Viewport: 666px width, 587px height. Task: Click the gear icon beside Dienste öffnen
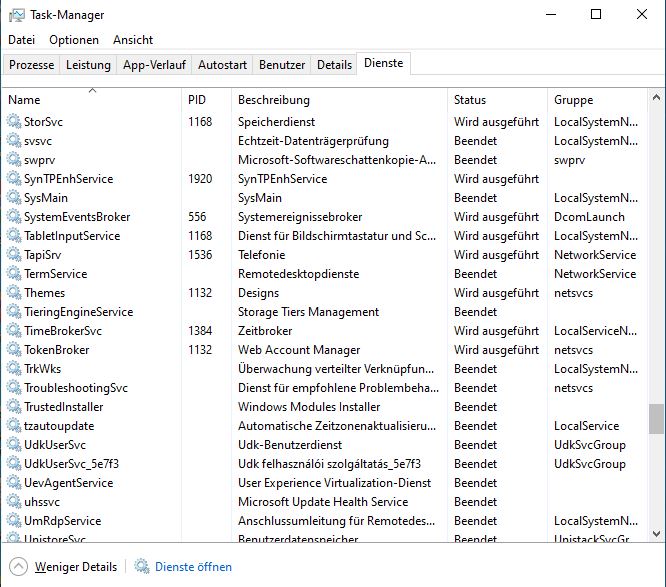142,567
